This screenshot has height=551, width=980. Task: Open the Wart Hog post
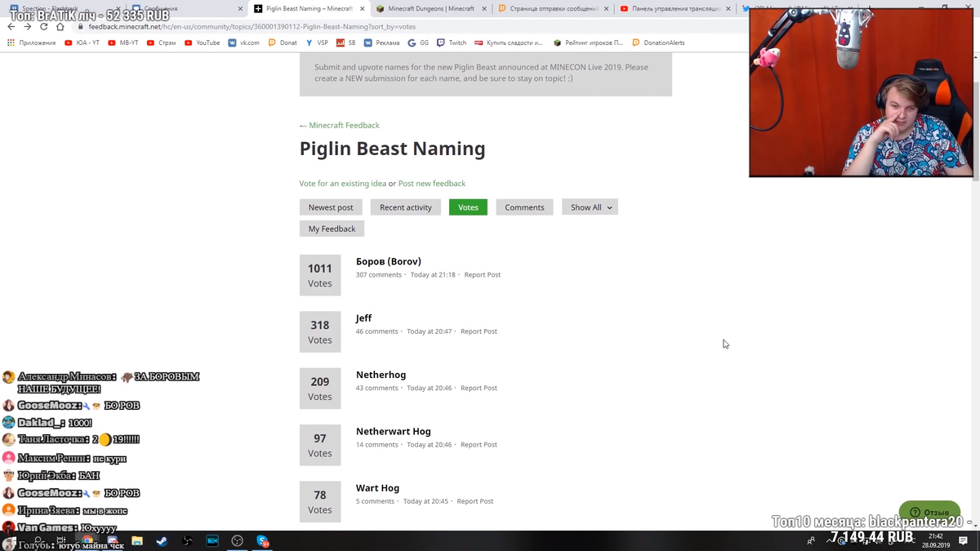coord(377,488)
